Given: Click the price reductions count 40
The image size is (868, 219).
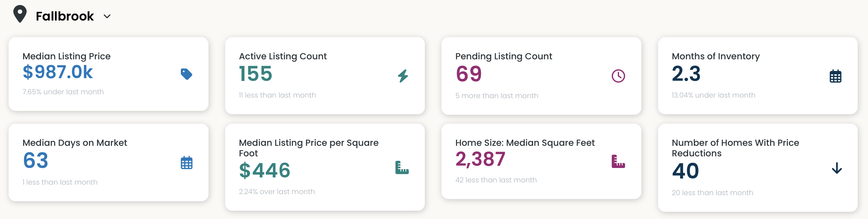Looking at the screenshot, I should coord(685,171).
